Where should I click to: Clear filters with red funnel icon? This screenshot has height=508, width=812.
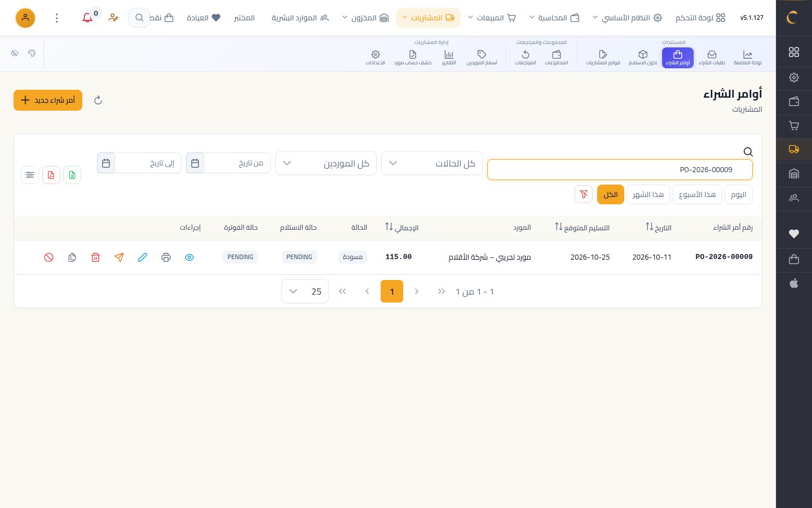[x=584, y=194]
